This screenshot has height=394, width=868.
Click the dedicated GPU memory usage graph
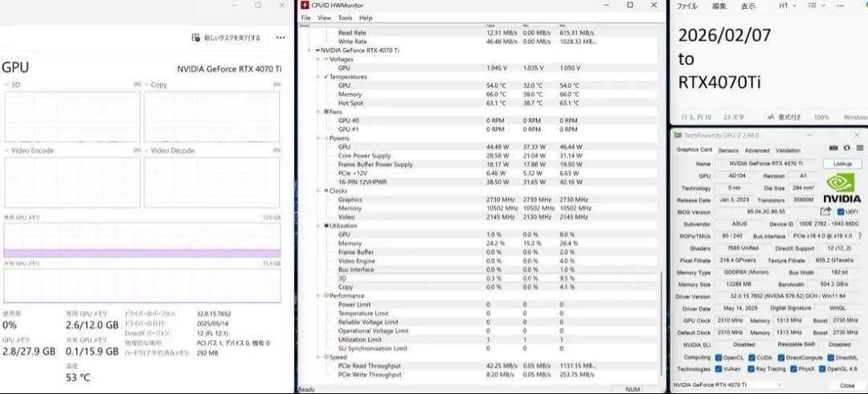point(141,240)
